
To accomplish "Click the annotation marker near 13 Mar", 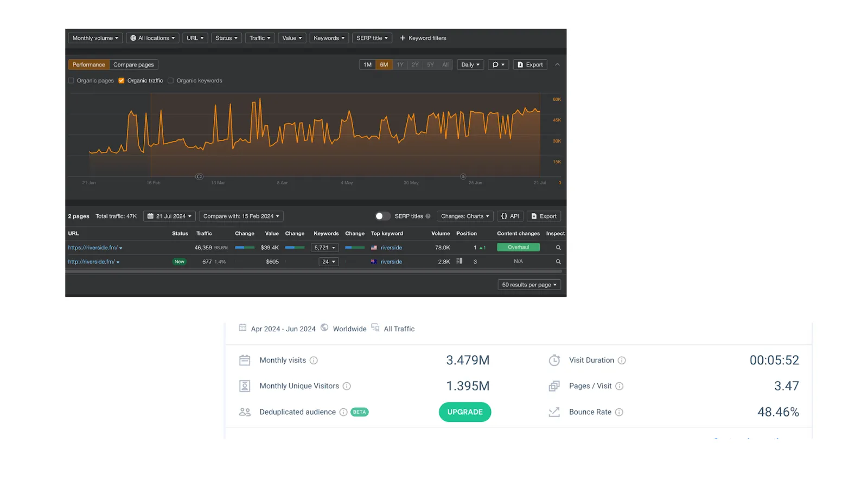I will tap(200, 177).
